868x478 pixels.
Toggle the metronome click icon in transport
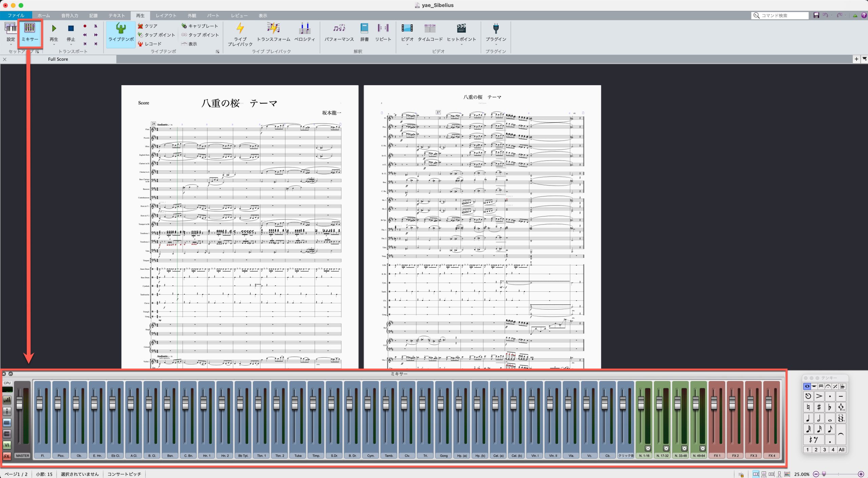96,26
